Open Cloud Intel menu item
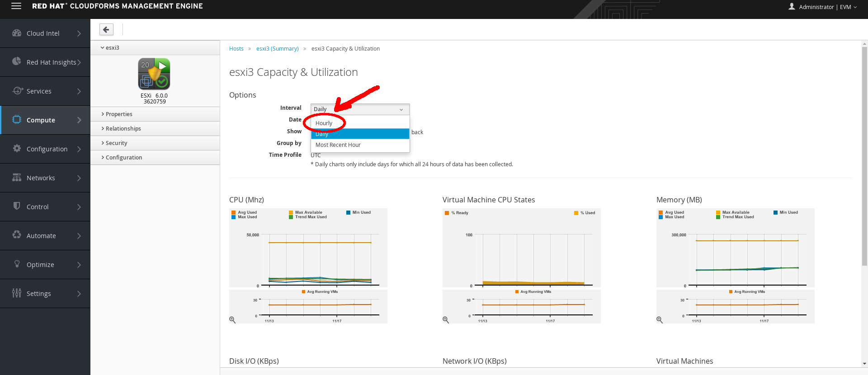This screenshot has height=375, width=868. [45, 33]
